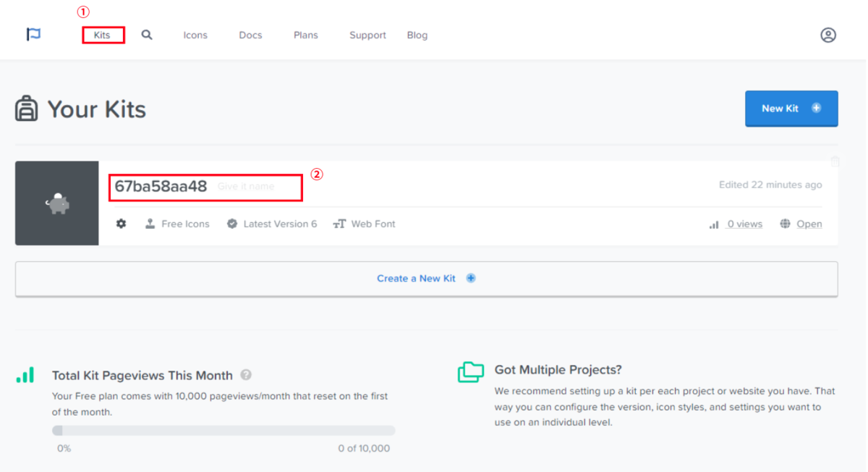Click the green folders icon by Got Multiple Projects
The height and width of the screenshot is (472, 868).
[x=471, y=372]
